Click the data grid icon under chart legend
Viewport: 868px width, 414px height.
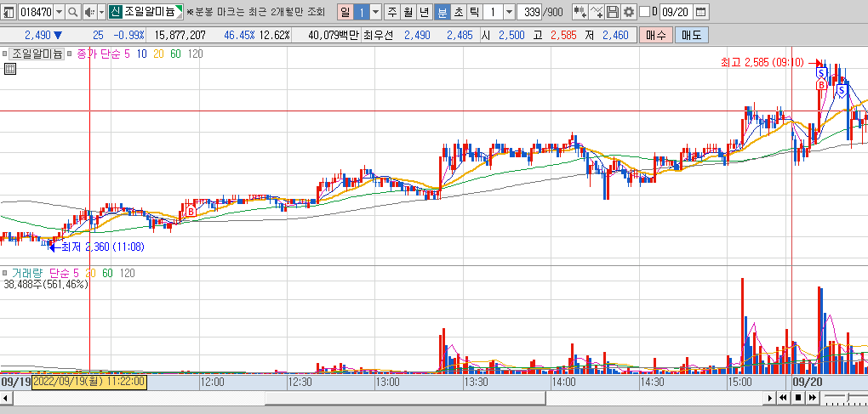[10, 69]
